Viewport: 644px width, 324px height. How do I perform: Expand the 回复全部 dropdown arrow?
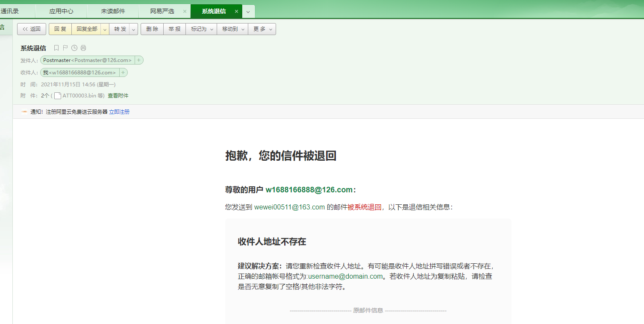click(x=105, y=29)
